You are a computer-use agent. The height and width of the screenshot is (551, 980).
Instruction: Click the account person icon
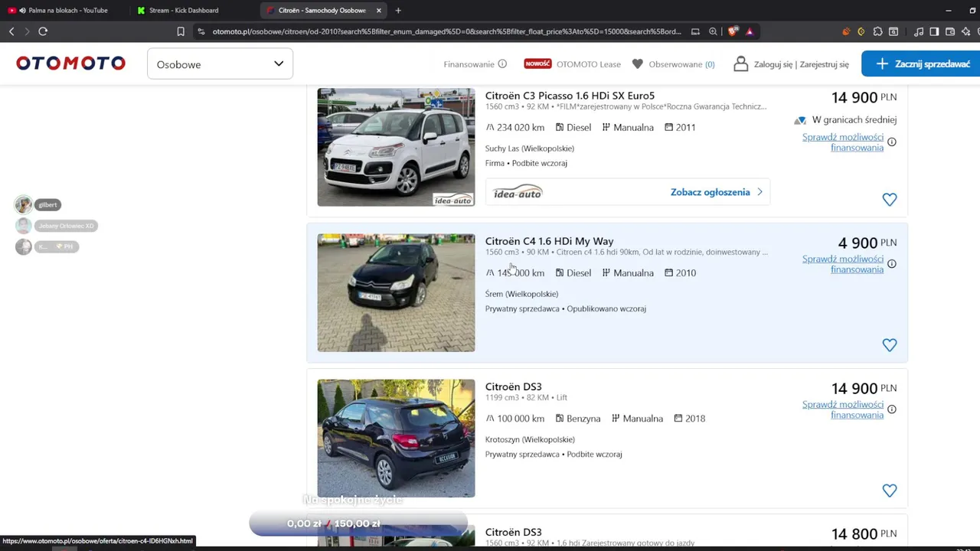tap(740, 64)
